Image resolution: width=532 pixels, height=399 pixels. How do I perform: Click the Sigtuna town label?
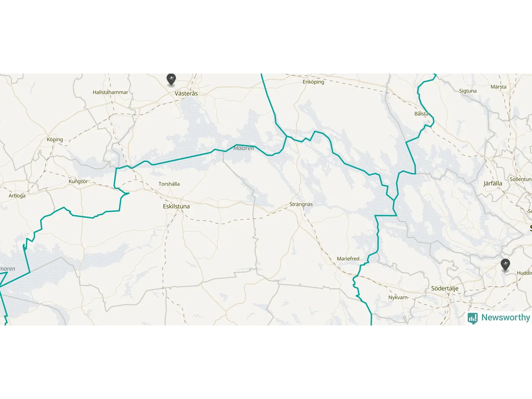pyautogui.click(x=468, y=91)
